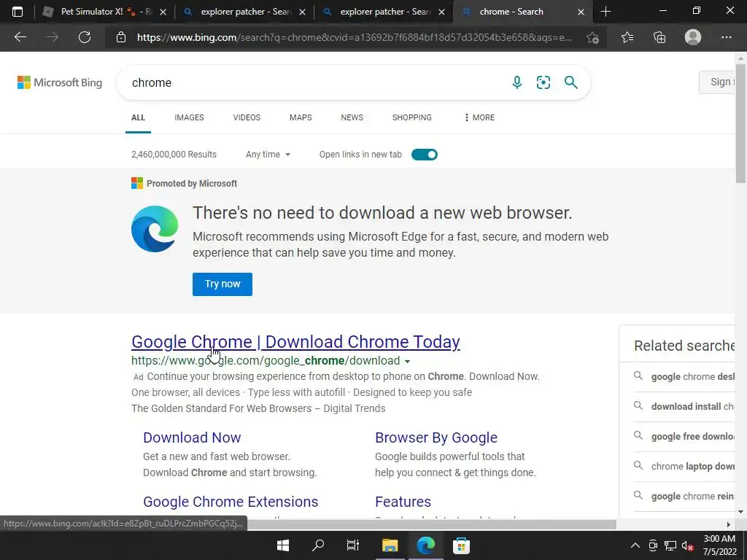Select the NEWS search tab
This screenshot has width=747, height=560.
click(x=352, y=117)
